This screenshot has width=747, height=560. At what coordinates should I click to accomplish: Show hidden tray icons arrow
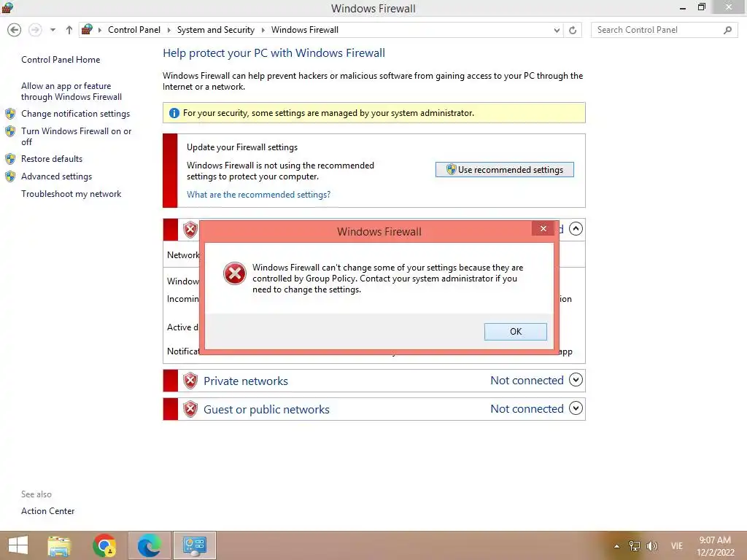[616, 546]
